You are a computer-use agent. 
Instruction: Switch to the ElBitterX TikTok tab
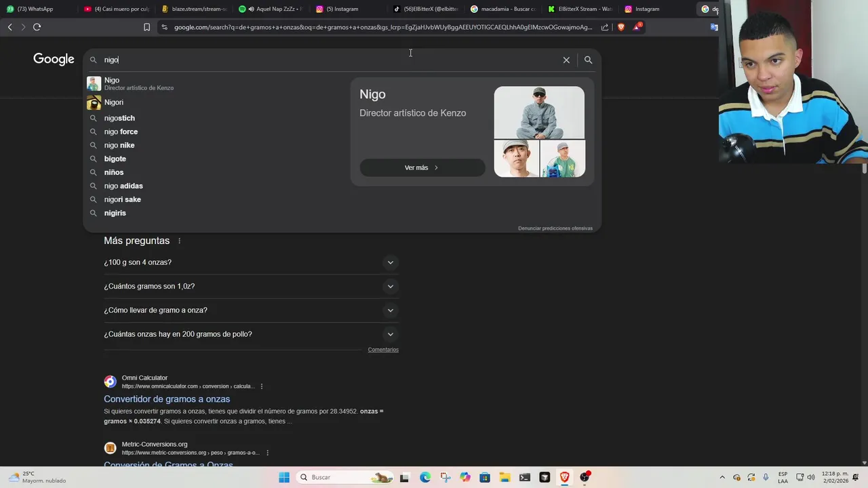point(427,9)
